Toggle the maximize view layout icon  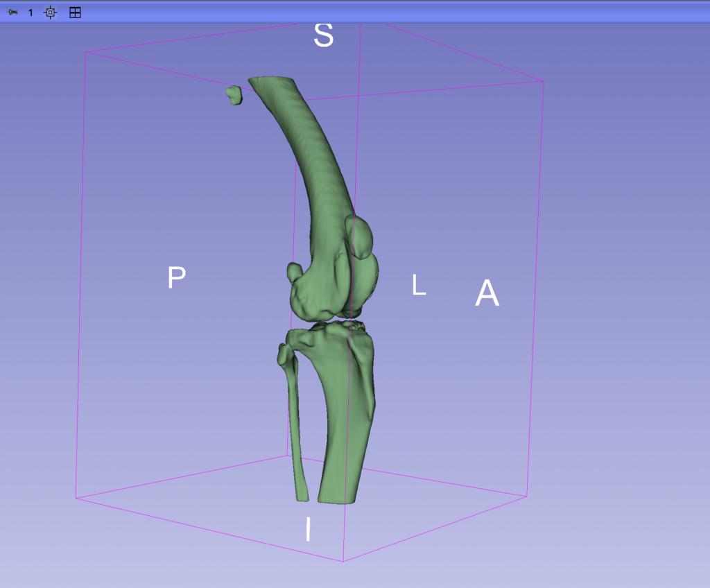pos(75,12)
